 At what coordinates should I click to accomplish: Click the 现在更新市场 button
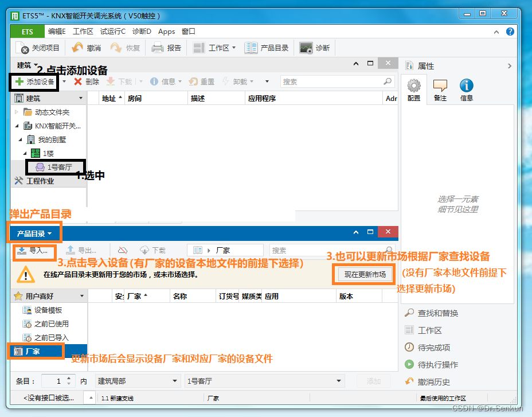(363, 274)
